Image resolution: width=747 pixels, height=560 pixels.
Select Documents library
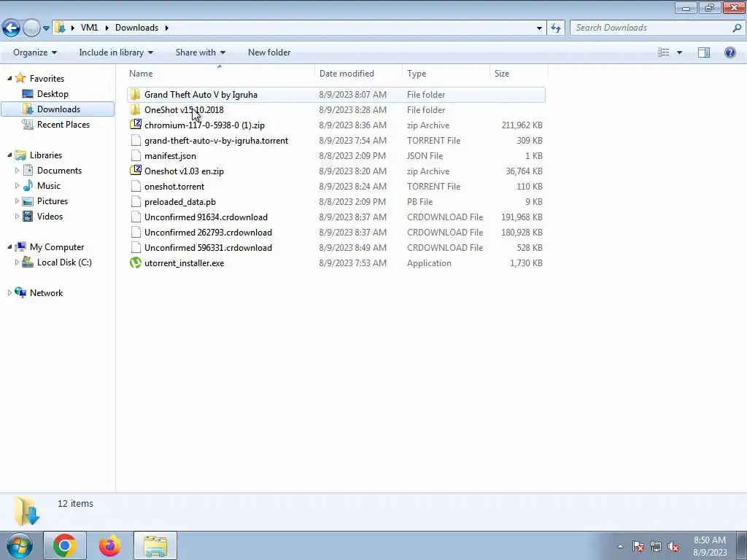tap(59, 170)
